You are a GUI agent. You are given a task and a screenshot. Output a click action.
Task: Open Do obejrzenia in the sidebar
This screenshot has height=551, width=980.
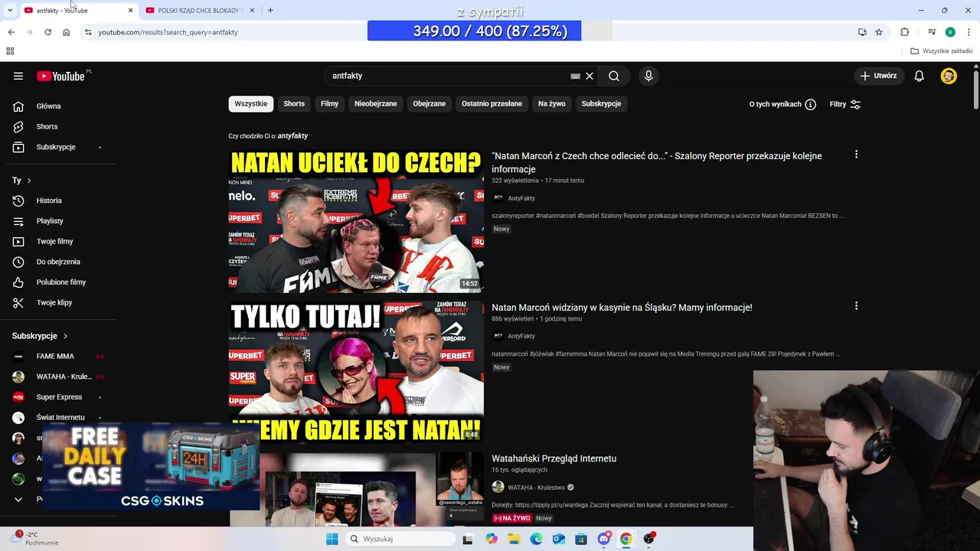tap(61, 262)
